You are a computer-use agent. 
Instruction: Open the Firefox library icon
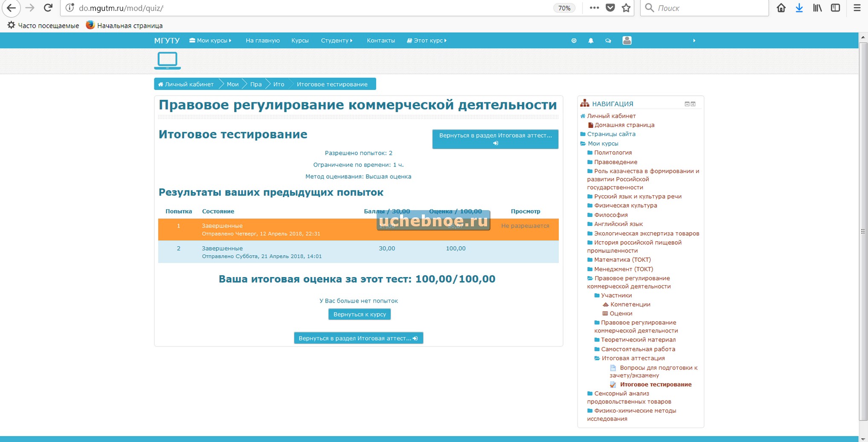[x=817, y=8]
